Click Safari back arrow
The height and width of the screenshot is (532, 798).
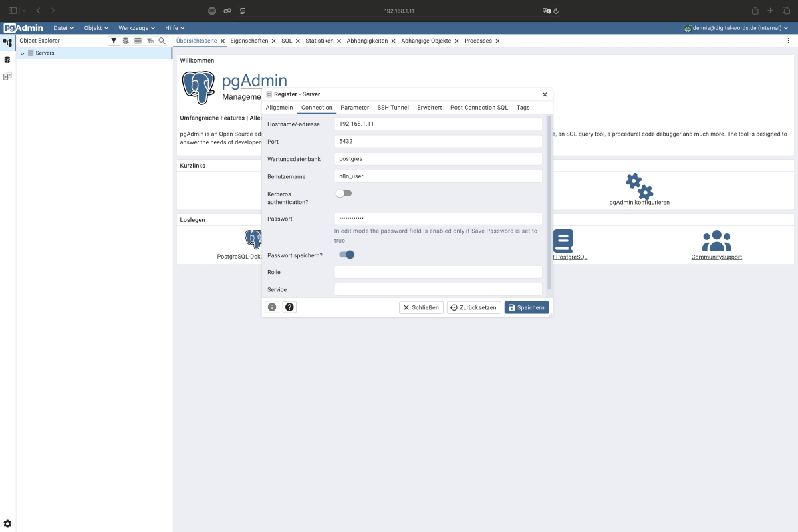pyautogui.click(x=38, y=11)
